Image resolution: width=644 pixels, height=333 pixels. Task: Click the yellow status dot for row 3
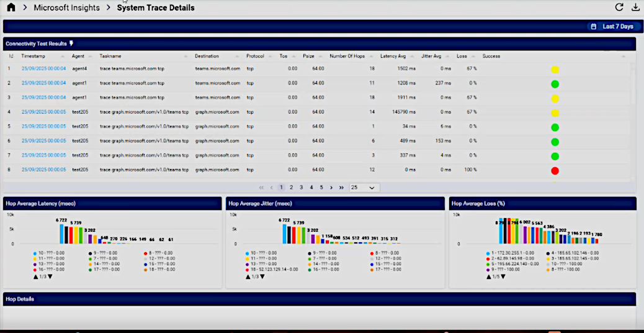tap(555, 98)
